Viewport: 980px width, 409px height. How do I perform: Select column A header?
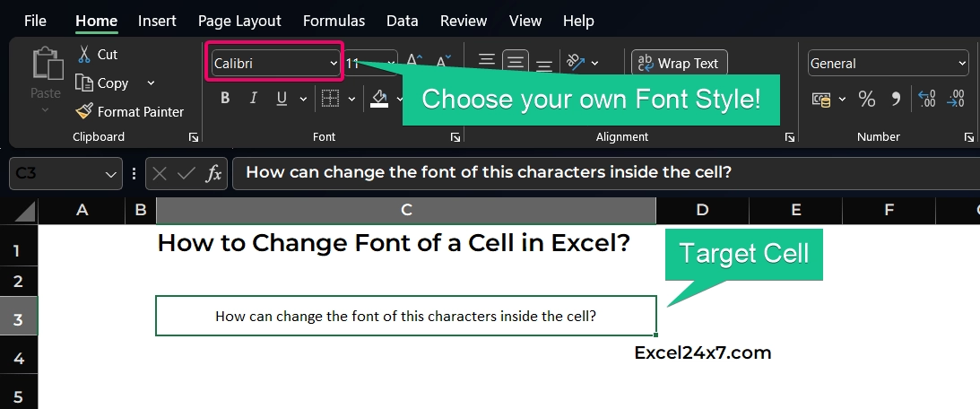(x=82, y=211)
